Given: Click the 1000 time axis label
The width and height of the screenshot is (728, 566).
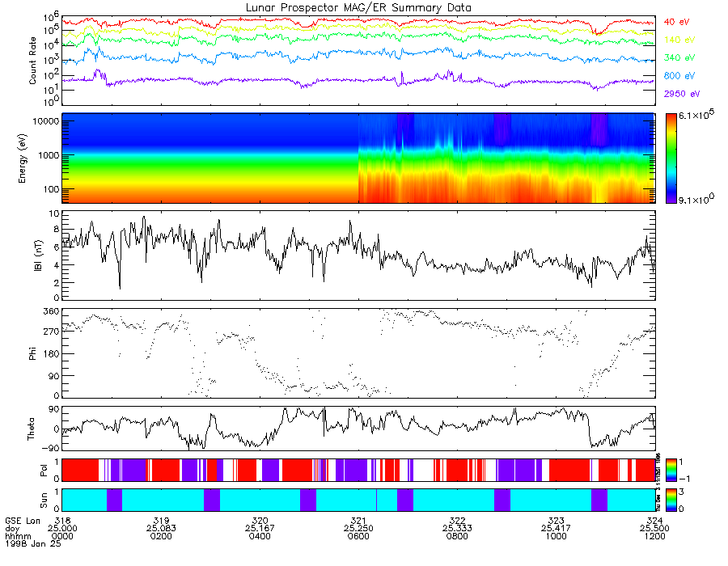Looking at the screenshot, I should 557,536.
